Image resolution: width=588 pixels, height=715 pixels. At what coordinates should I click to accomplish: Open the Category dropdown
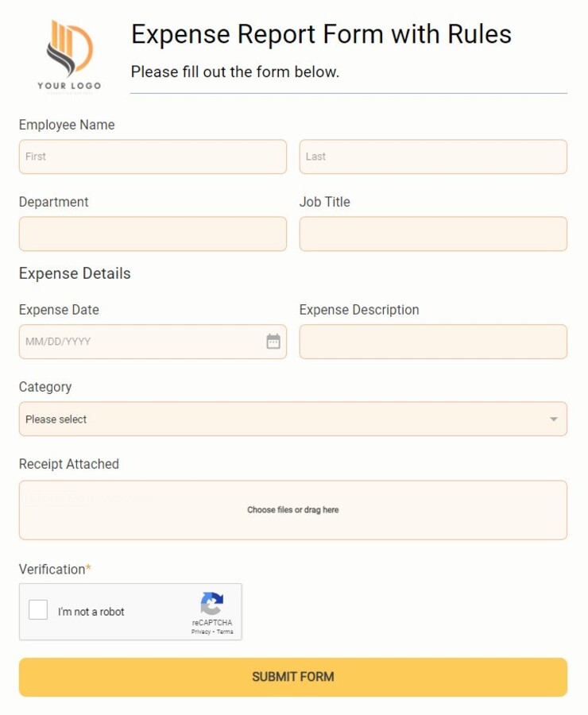tap(293, 419)
